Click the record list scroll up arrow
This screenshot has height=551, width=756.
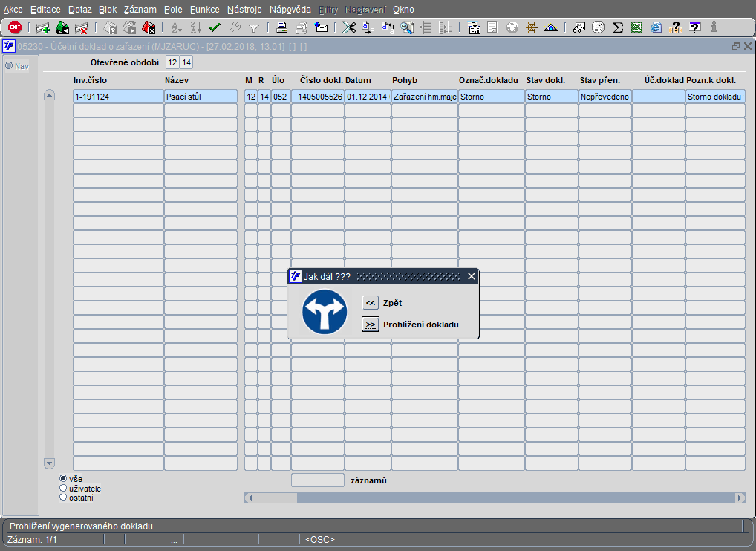[49, 95]
